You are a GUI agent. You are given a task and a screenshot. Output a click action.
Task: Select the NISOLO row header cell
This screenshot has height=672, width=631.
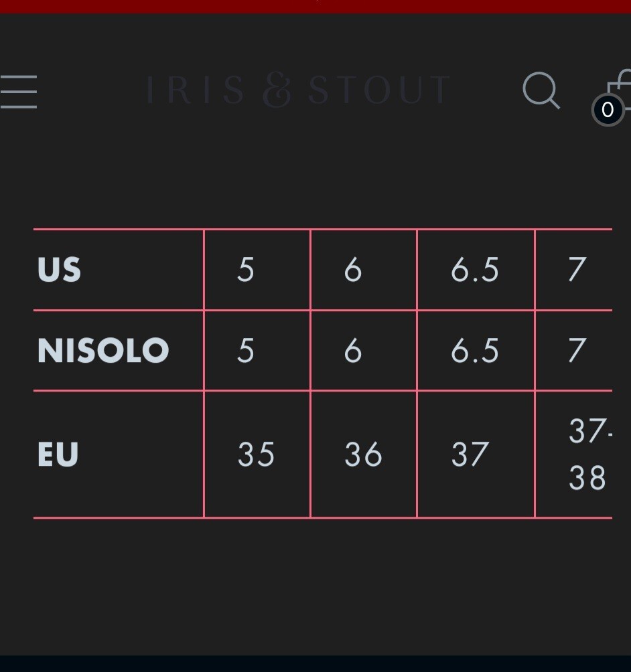[119, 351]
